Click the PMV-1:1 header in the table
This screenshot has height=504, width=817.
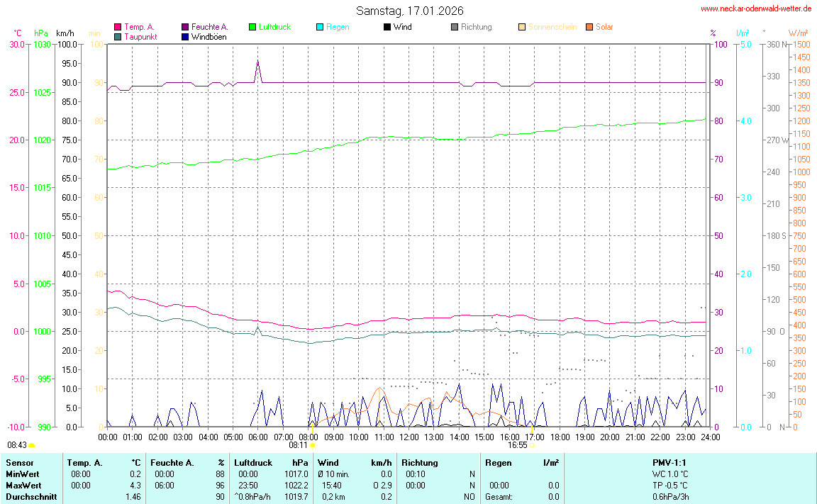tap(670, 463)
